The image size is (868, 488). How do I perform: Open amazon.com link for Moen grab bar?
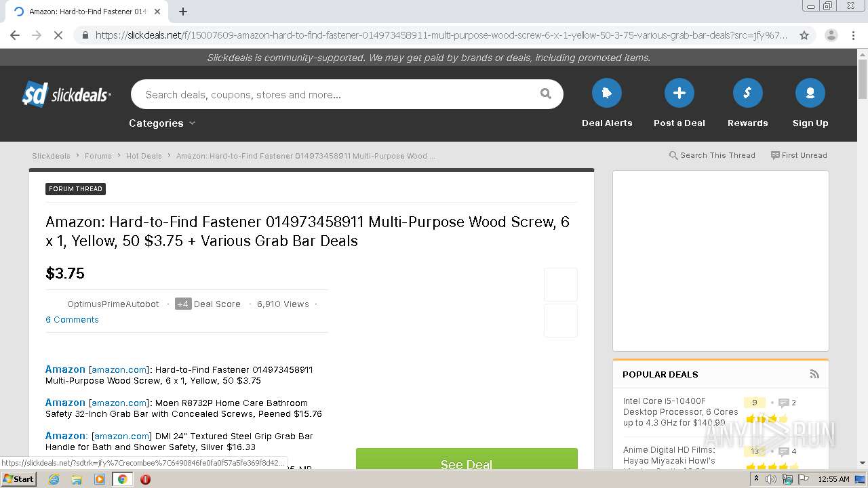coord(119,403)
